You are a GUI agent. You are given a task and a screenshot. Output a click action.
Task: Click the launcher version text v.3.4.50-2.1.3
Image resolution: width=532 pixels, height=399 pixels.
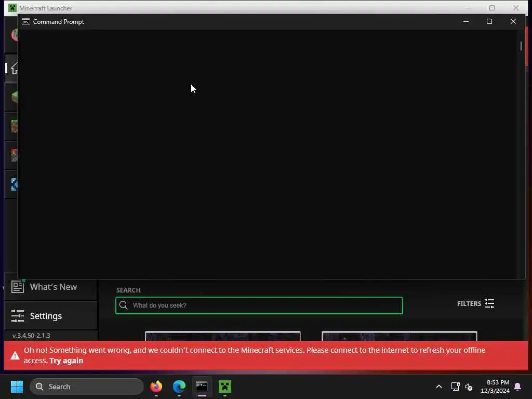coord(31,336)
